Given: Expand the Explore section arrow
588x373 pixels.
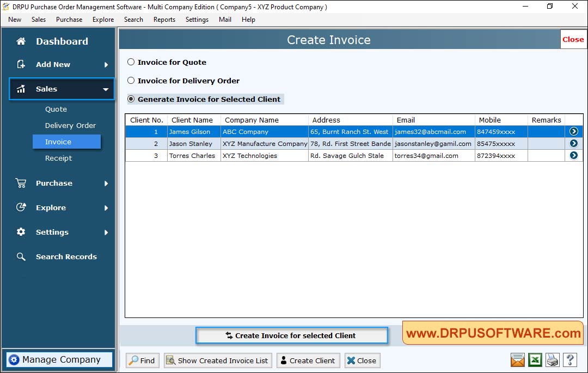Looking at the screenshot, I should pyautogui.click(x=106, y=207).
